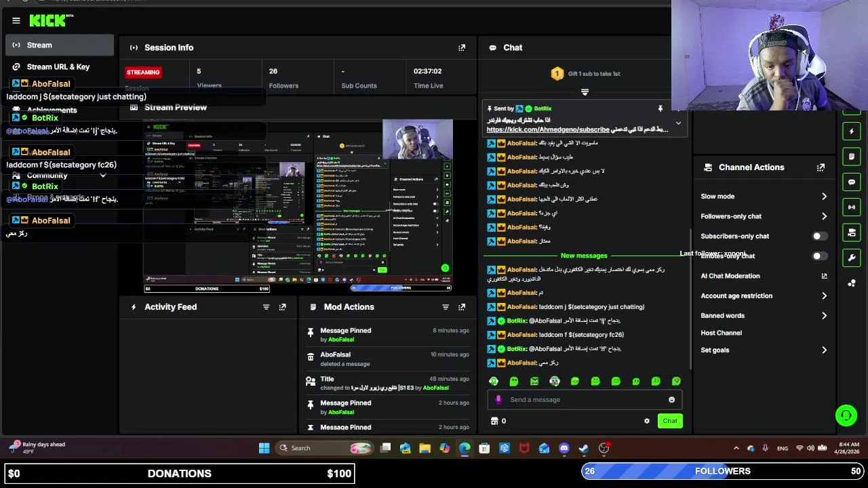868x488 pixels.
Task: Click the three-dots cluster icon in right sidebar
Action: click(852, 283)
